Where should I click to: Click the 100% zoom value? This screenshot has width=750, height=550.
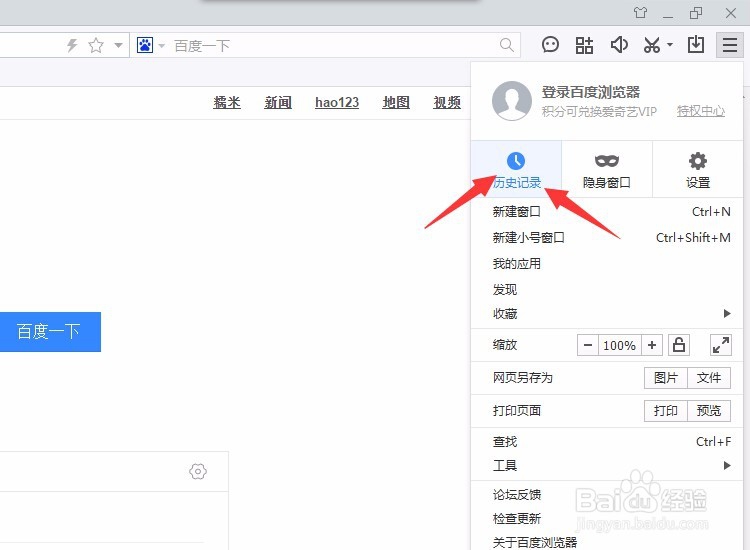[619, 345]
